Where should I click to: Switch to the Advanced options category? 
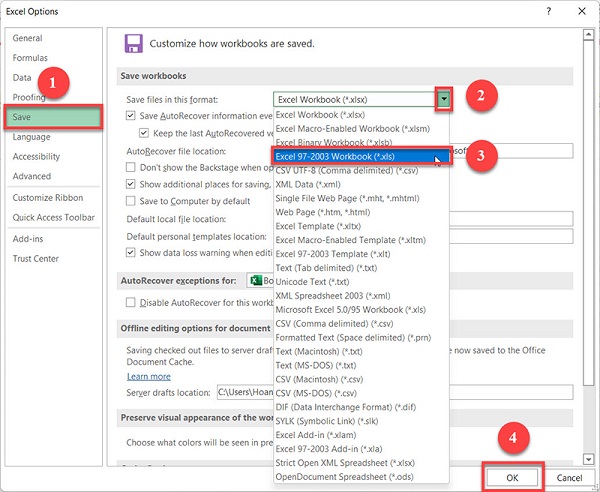coord(32,176)
